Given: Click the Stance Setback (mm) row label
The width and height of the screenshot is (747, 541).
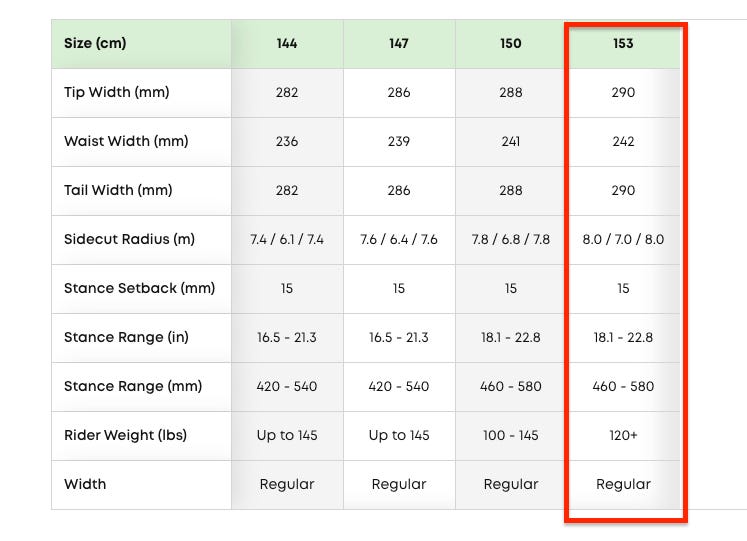Looking at the screenshot, I should point(139,289).
